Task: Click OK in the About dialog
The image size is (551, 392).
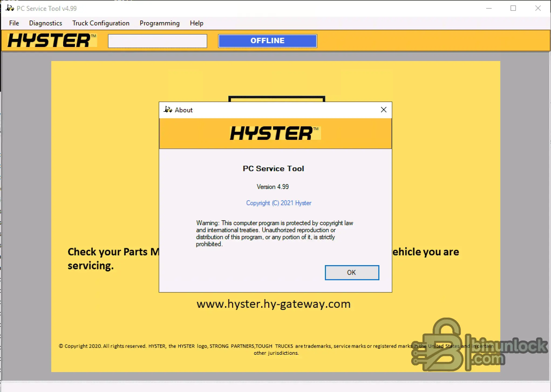Action: pyautogui.click(x=352, y=273)
